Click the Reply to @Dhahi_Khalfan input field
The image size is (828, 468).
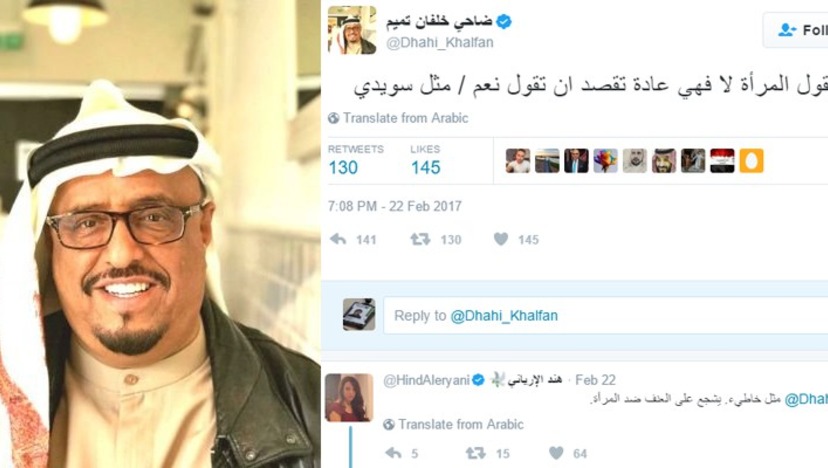click(x=606, y=315)
